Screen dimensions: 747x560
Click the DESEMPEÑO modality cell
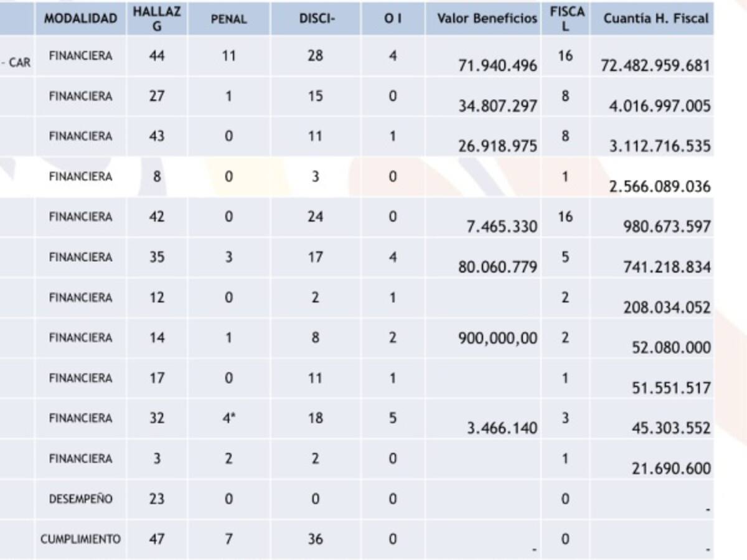click(x=80, y=499)
